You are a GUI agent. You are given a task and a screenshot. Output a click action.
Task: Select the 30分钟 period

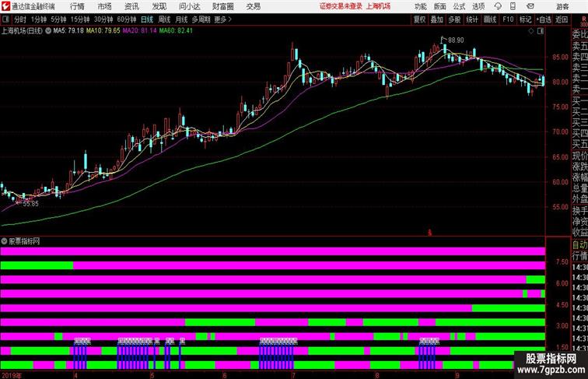[x=103, y=19]
